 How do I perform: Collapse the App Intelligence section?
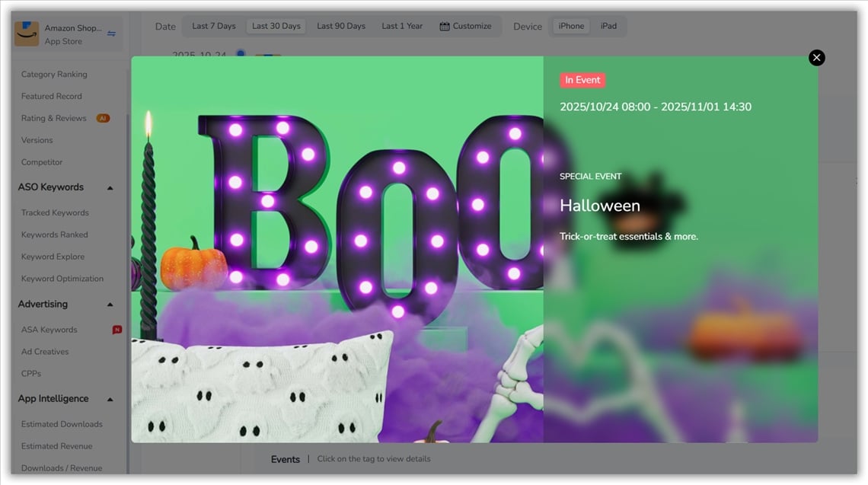tap(110, 399)
